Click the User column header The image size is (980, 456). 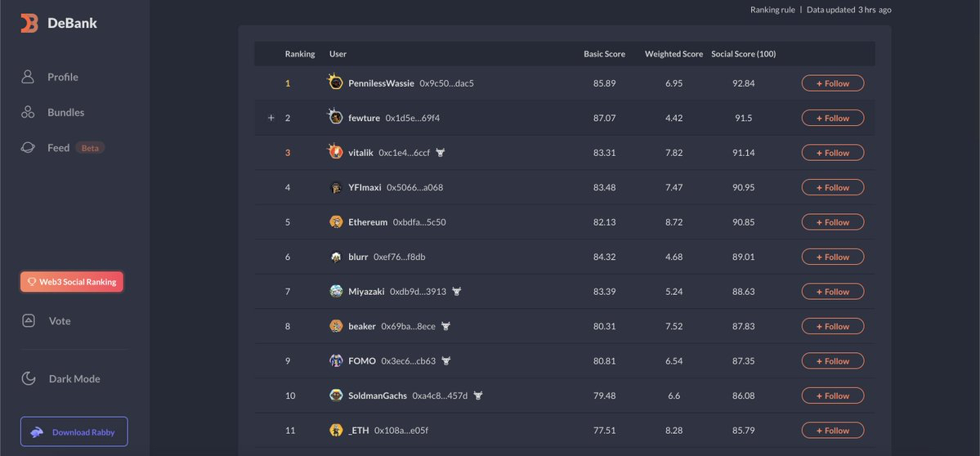point(338,54)
